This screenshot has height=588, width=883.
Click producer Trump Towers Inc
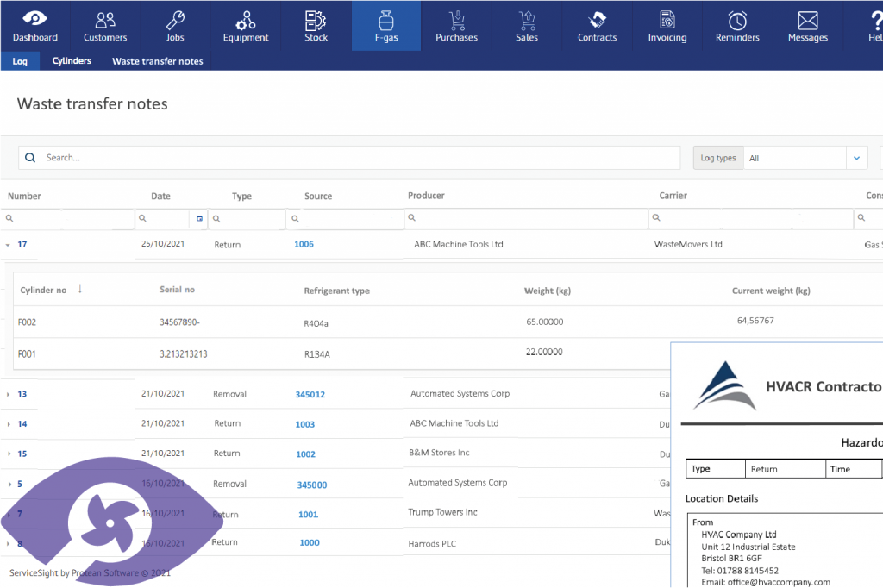442,512
